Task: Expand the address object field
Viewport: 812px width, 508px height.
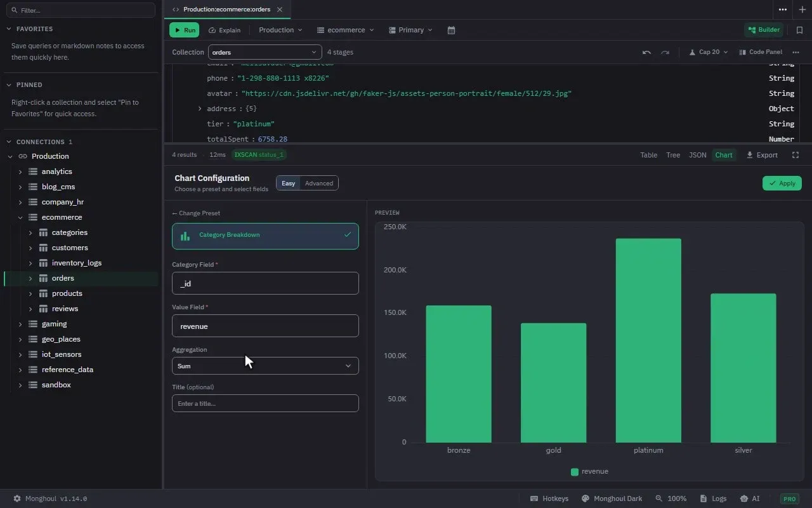Action: pos(200,109)
